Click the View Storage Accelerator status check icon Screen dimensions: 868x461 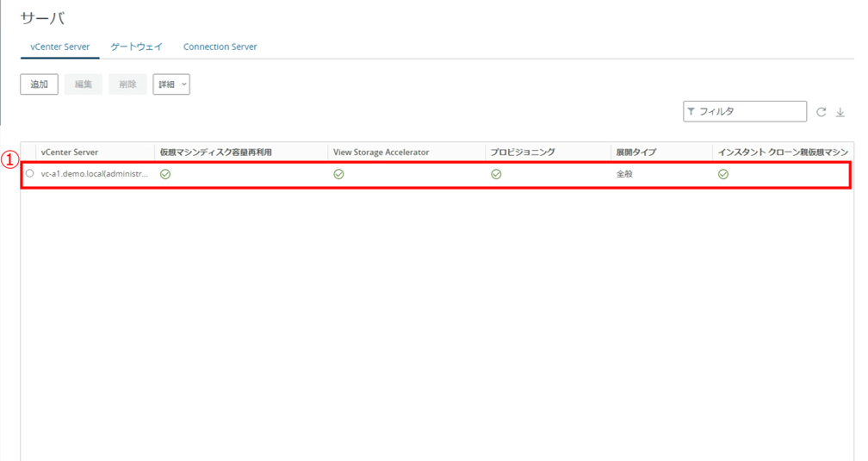point(338,174)
